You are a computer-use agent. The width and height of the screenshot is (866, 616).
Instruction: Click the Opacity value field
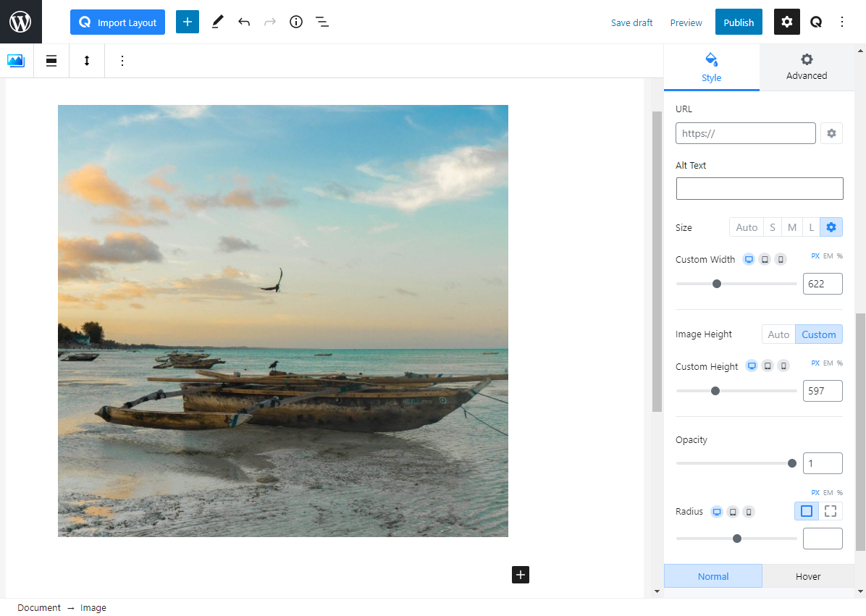tap(823, 463)
